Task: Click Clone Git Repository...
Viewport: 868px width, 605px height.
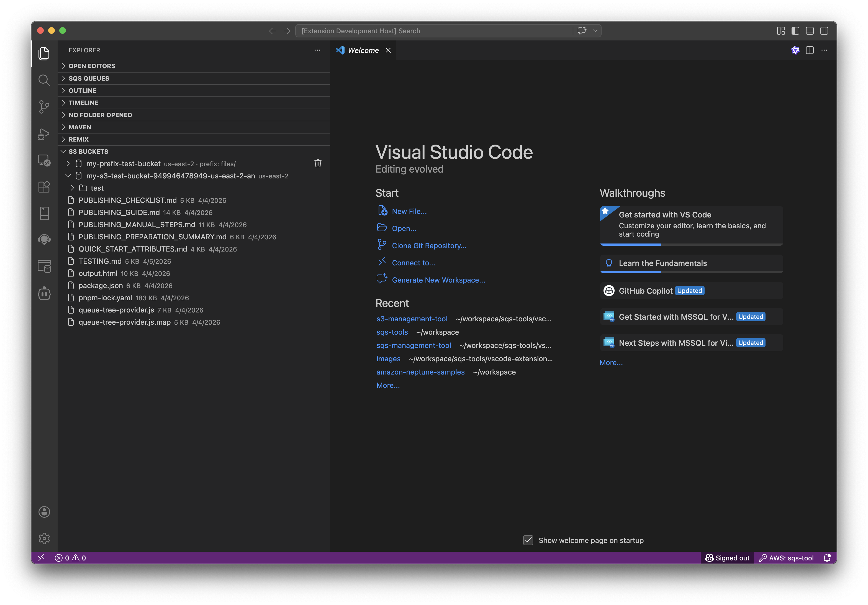Action: click(x=429, y=246)
